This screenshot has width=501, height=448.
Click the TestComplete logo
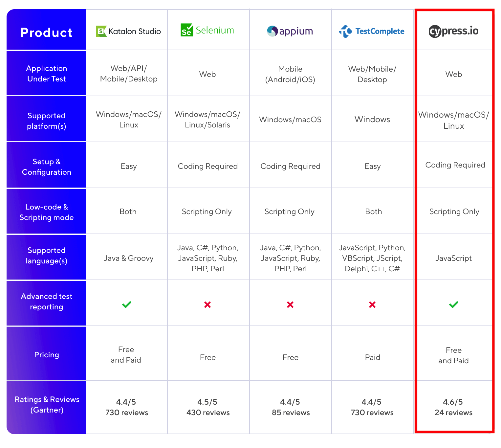point(371,31)
